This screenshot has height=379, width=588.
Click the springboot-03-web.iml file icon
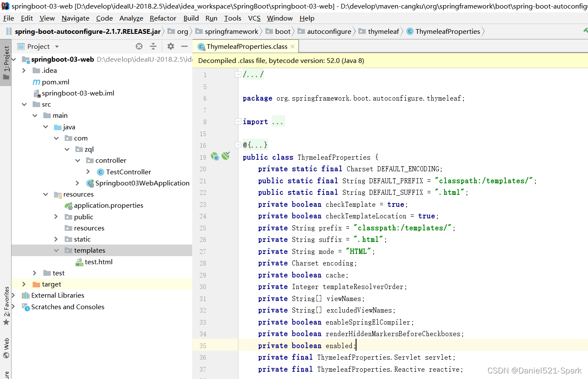pyautogui.click(x=36, y=93)
